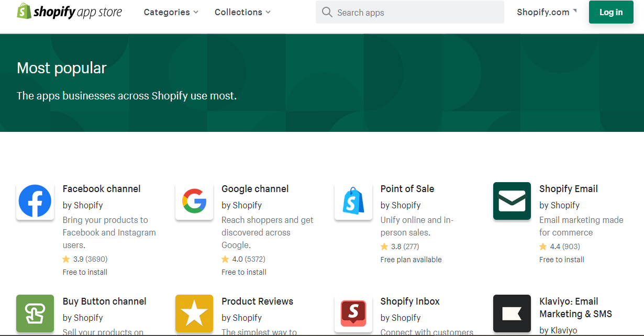The height and width of the screenshot is (336, 644).
Task: Click 'Free to install' under Shopify Email
Action: [562, 260]
